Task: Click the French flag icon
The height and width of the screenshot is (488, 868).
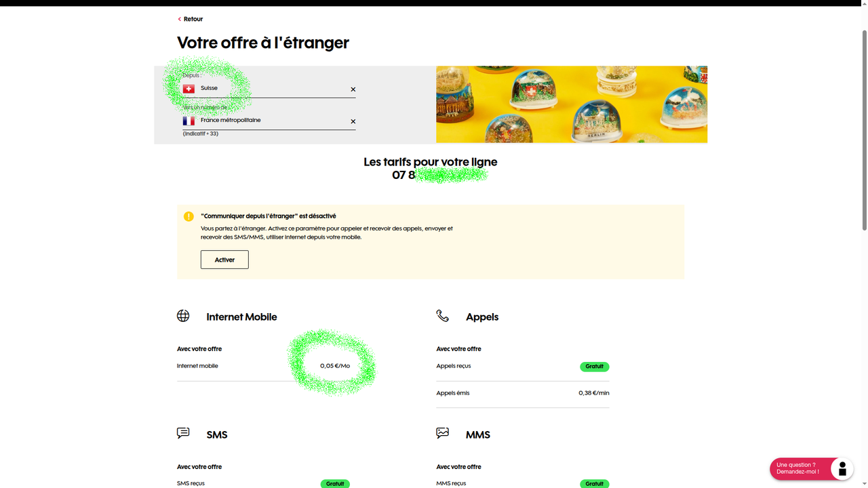Action: pos(189,121)
